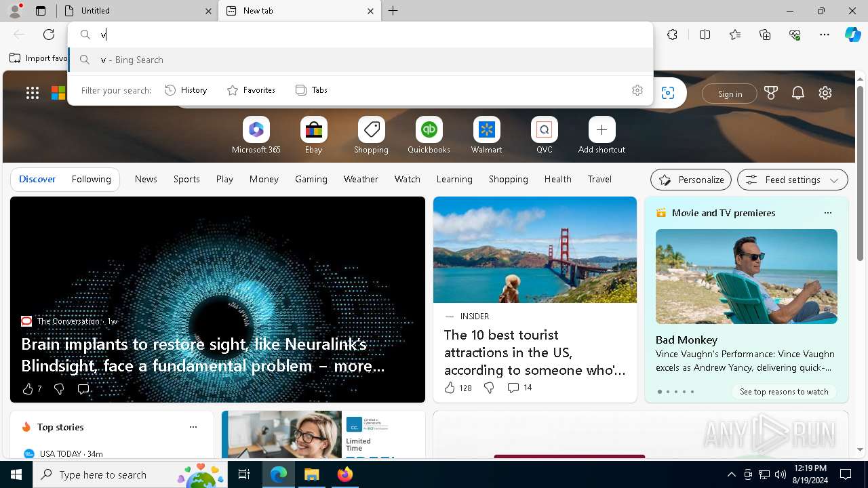Open Top stories more options menu
This screenshot has height=488, width=868.
click(x=193, y=427)
